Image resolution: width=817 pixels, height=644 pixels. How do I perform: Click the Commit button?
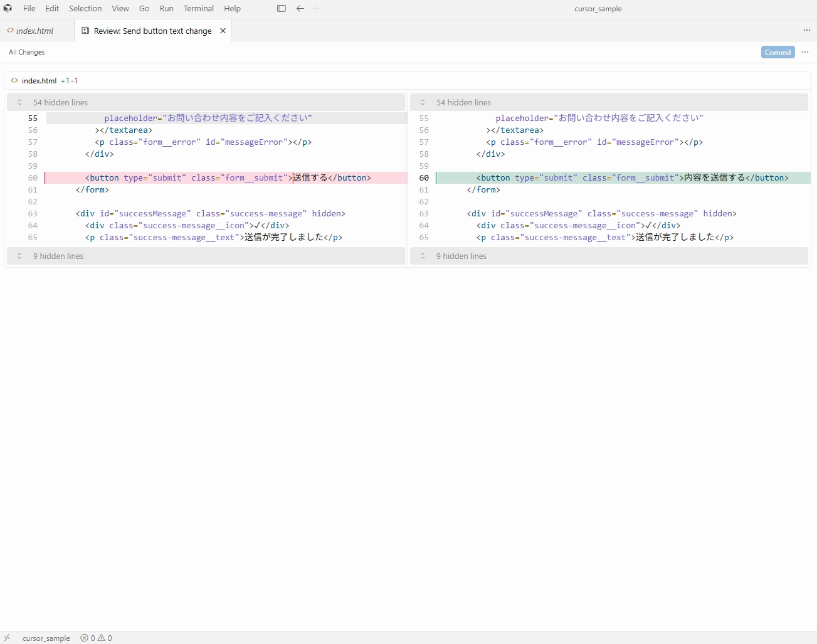pyautogui.click(x=778, y=53)
